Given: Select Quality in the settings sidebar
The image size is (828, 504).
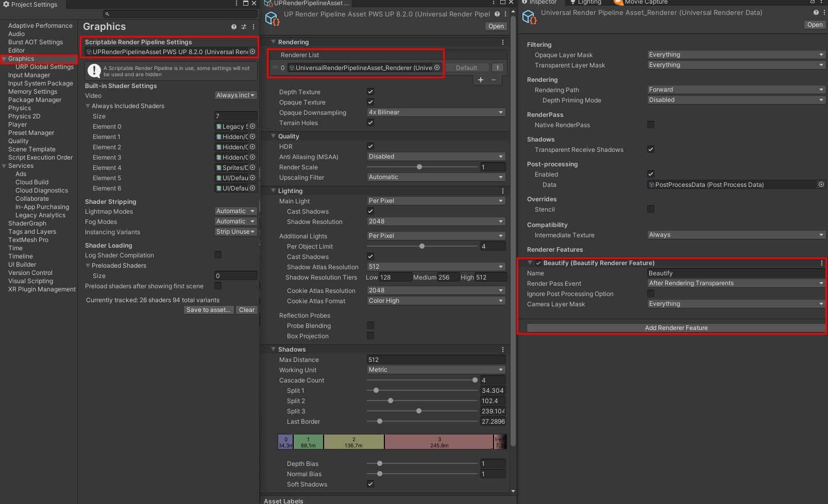Looking at the screenshot, I should coord(19,141).
